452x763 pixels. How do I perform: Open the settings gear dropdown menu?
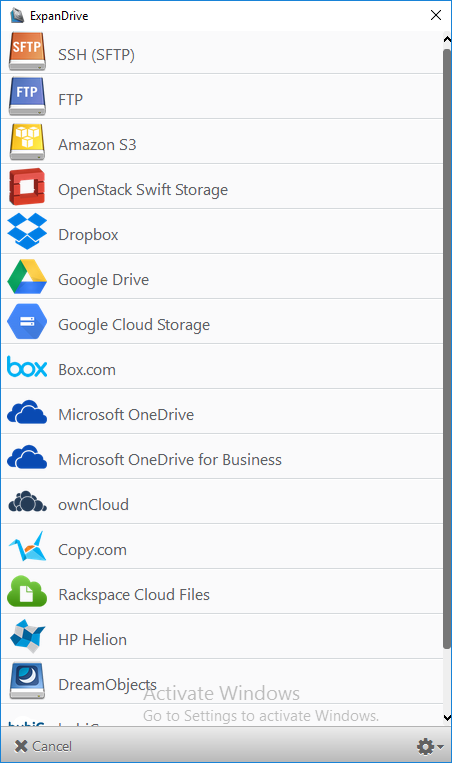pos(430,746)
